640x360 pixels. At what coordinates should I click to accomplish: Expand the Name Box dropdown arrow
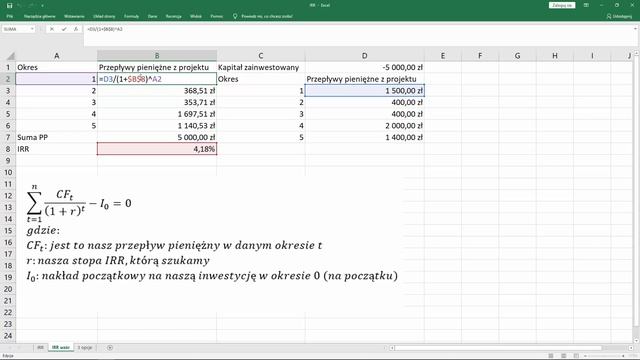click(x=32, y=29)
